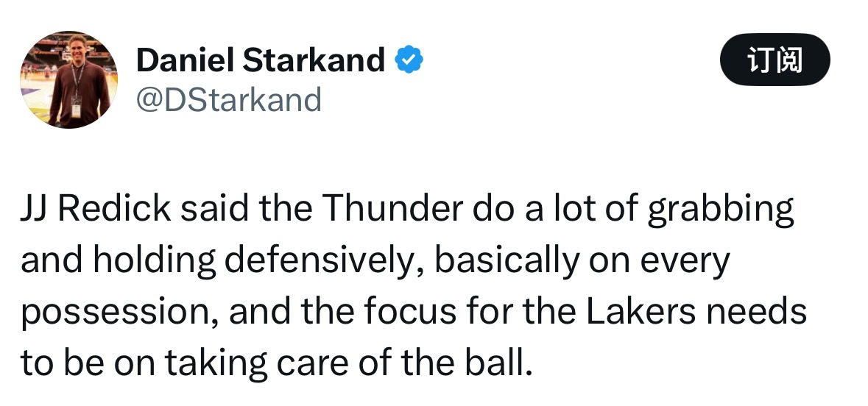Click the blue verified checkmark badge
Screen dimensions: 868x406
click(409, 60)
